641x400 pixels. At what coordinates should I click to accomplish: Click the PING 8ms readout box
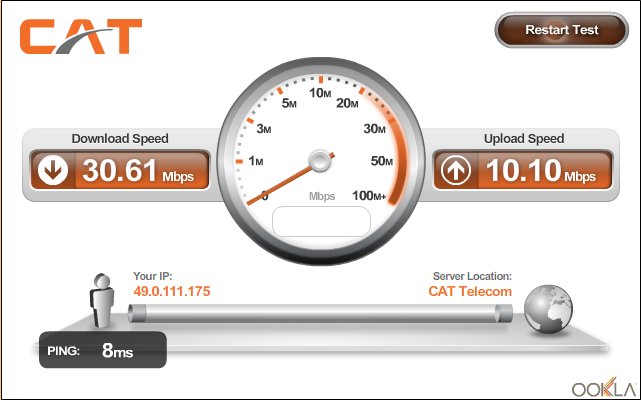103,350
